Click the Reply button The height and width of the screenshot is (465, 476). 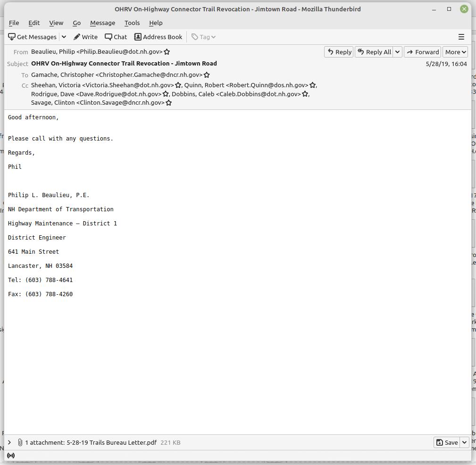point(339,52)
